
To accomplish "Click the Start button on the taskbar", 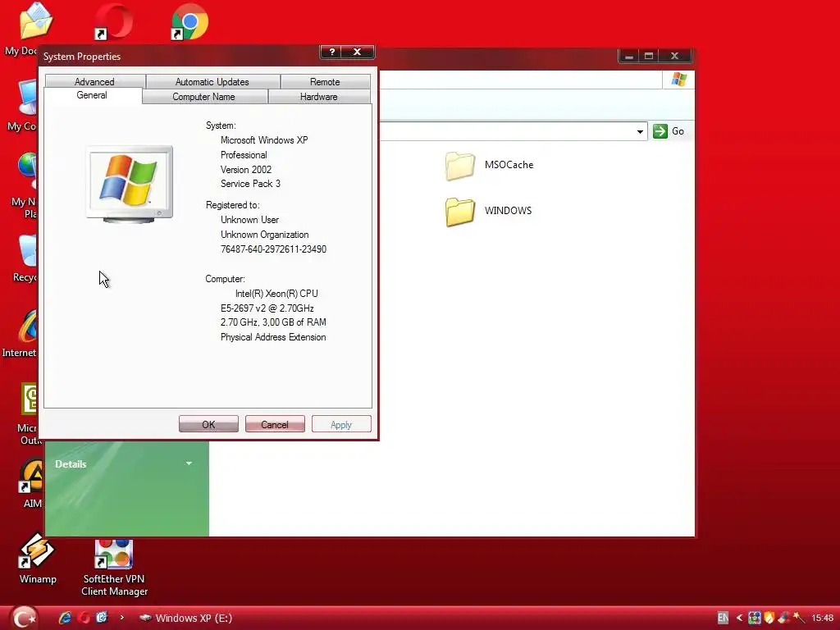I will (24, 618).
